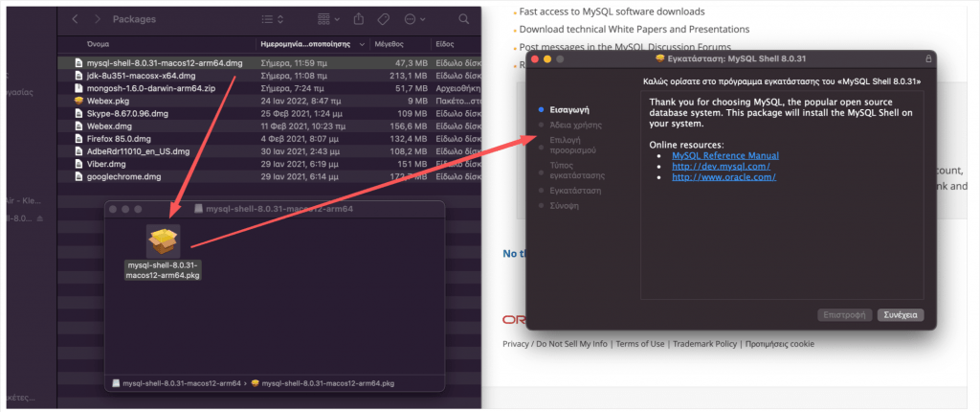This screenshot has width=980, height=412.
Task: Open the Trademark Policy link
Action: (x=705, y=344)
